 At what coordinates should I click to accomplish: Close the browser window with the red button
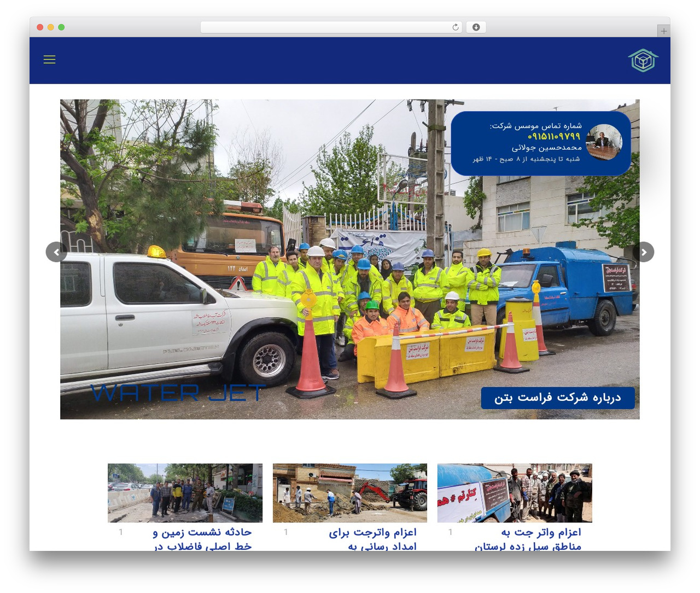click(40, 27)
